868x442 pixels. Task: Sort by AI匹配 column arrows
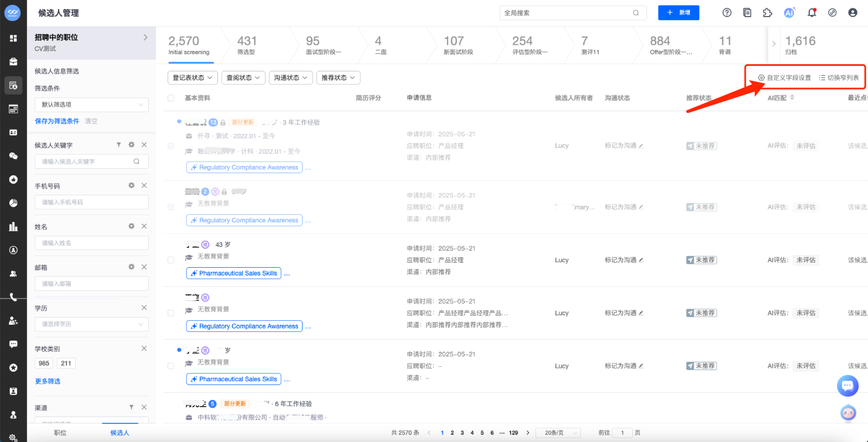coord(792,97)
